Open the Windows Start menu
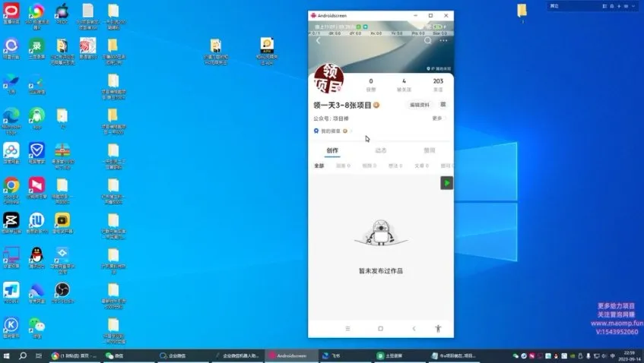Viewport: 644px width, 363px height. 7,355
